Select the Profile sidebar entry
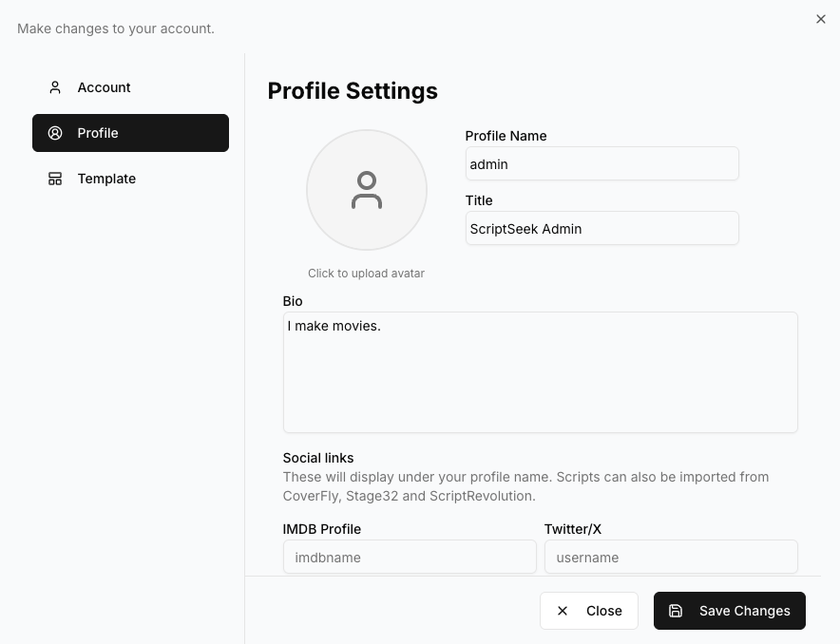 click(x=99, y=133)
